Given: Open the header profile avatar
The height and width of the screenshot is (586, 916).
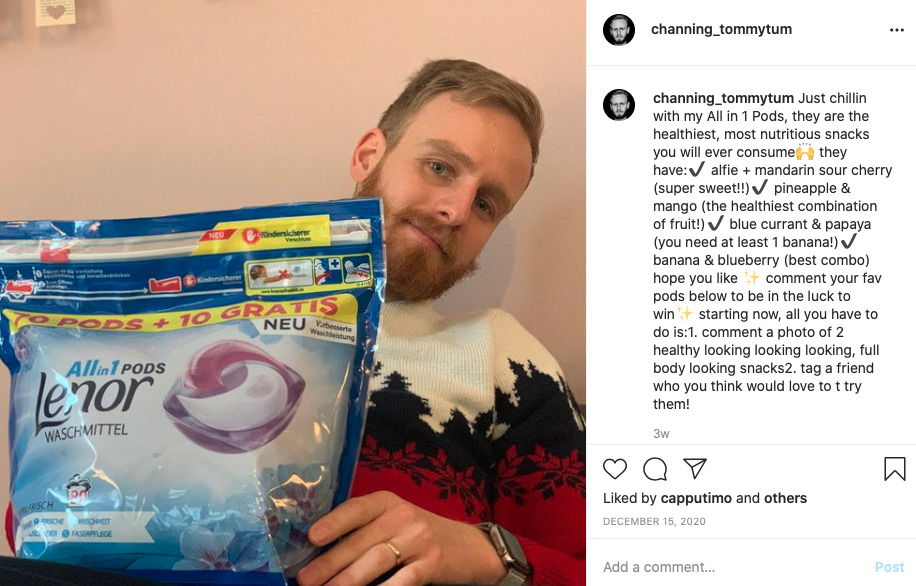Looking at the screenshot, I should pos(619,29).
